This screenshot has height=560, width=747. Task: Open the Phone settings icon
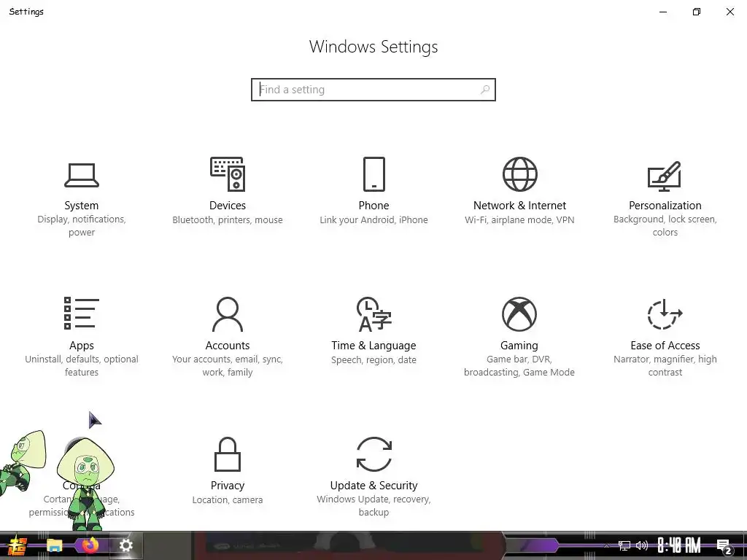pos(374,174)
